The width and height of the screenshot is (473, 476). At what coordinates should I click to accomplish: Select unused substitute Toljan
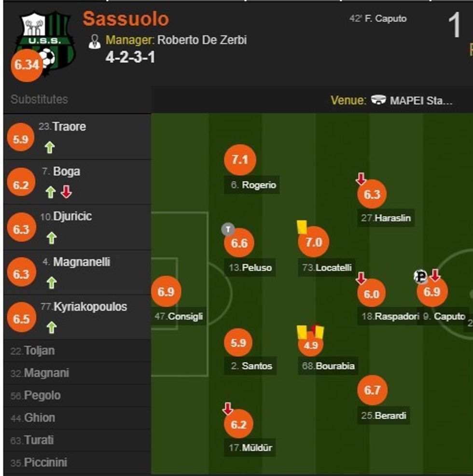39,350
